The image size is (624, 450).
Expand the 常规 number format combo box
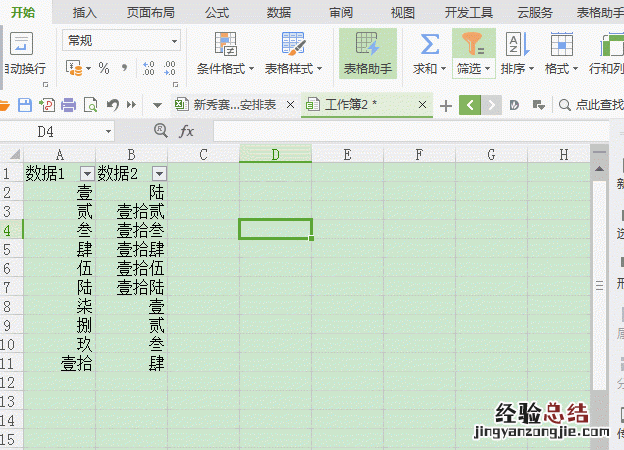[x=175, y=41]
